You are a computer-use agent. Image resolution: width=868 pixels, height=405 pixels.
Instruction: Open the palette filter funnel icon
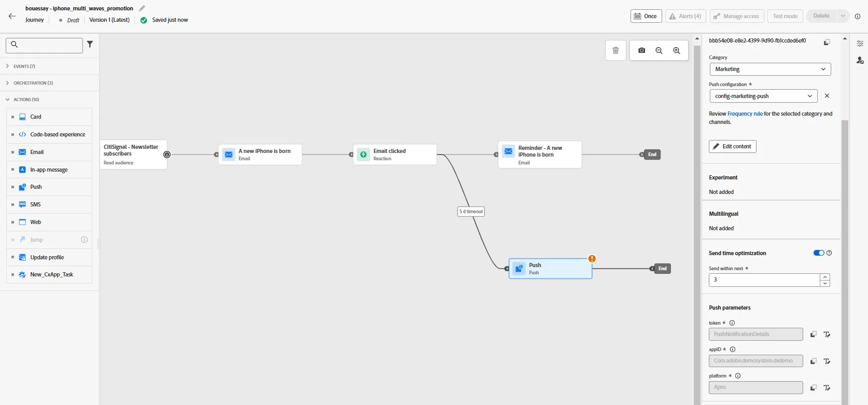[90, 45]
